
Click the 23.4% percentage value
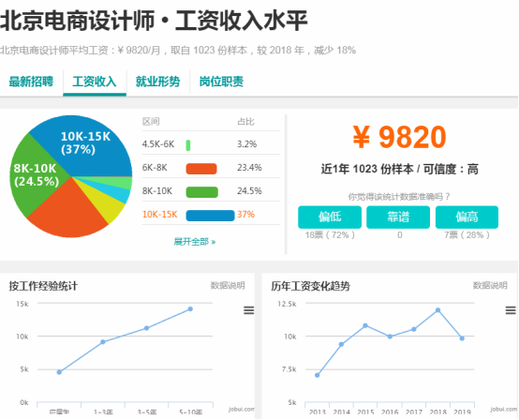click(249, 168)
